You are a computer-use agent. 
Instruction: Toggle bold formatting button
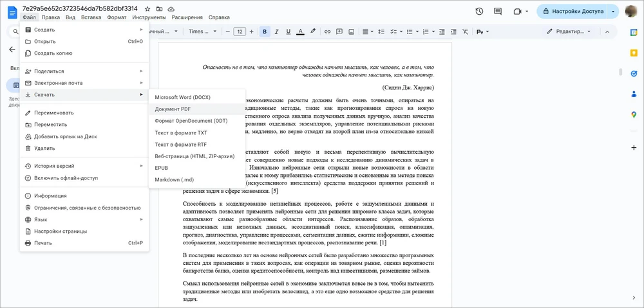click(x=265, y=32)
